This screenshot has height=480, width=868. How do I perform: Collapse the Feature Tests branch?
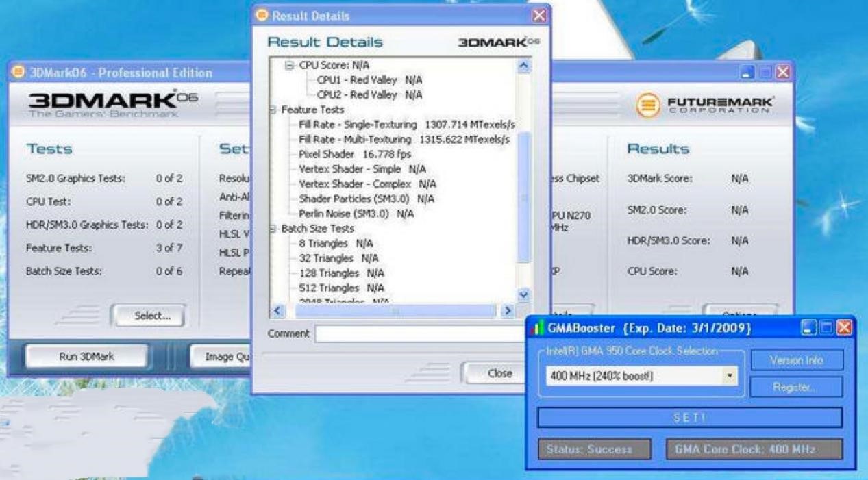273,108
